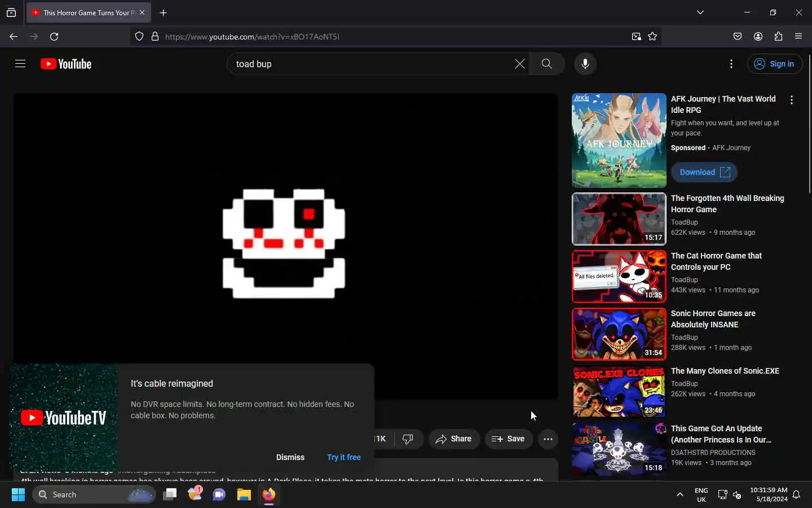The width and height of the screenshot is (812, 508).
Task: Open The Forgotten 4th Wall Breaking thumbnail
Action: click(619, 219)
